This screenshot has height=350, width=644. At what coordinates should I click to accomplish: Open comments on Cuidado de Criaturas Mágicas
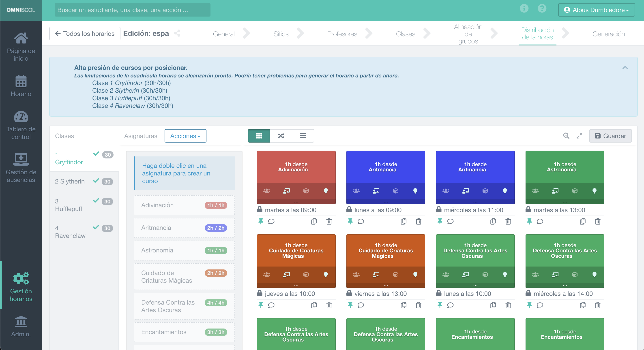click(271, 305)
